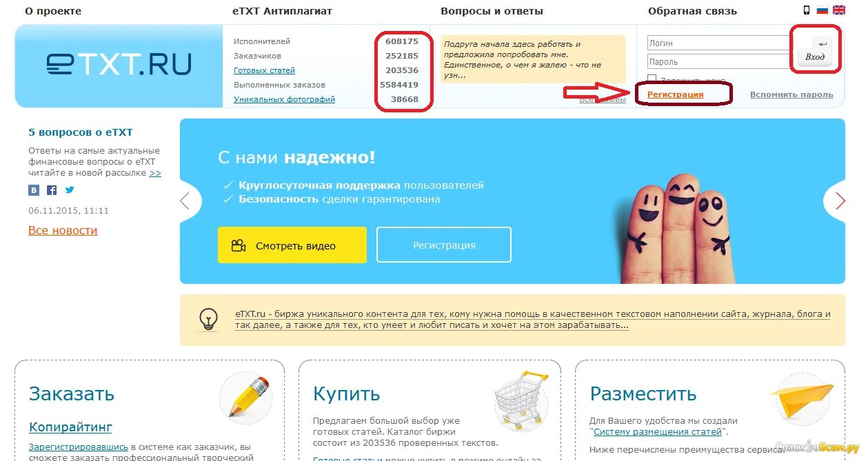
Task: Open the О проекте menu item
Action: pos(53,11)
